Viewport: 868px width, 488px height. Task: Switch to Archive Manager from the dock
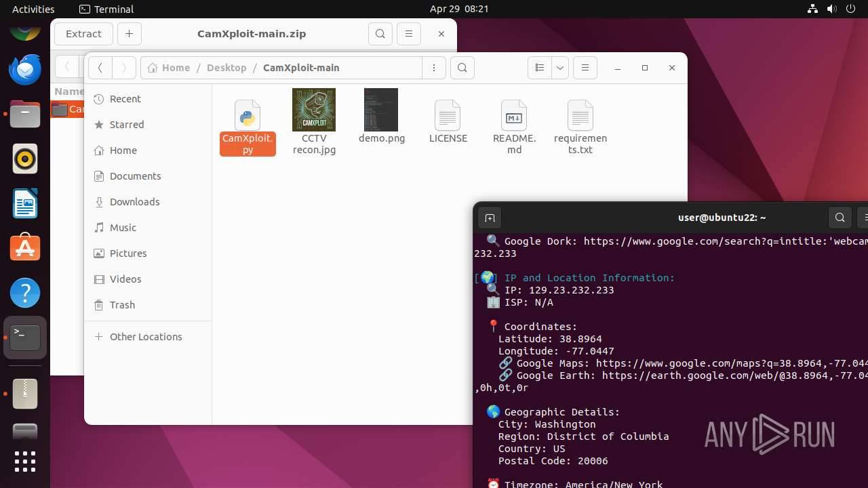coord(25,393)
